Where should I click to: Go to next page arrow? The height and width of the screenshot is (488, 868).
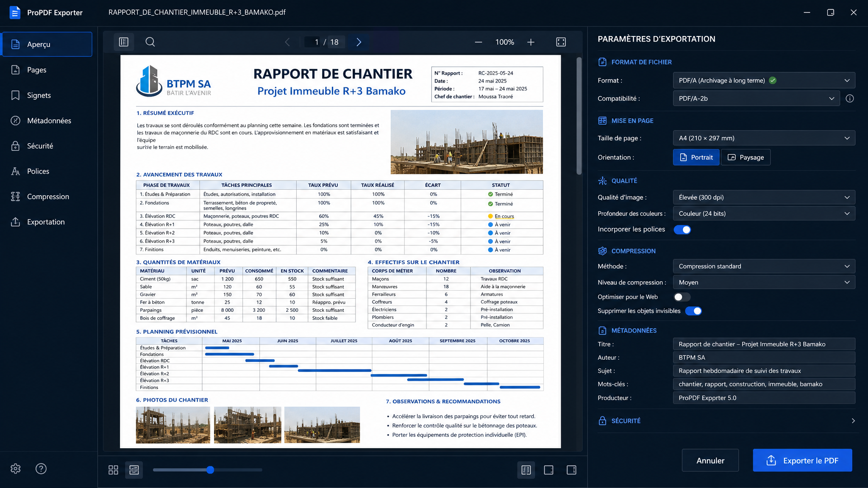(x=359, y=42)
